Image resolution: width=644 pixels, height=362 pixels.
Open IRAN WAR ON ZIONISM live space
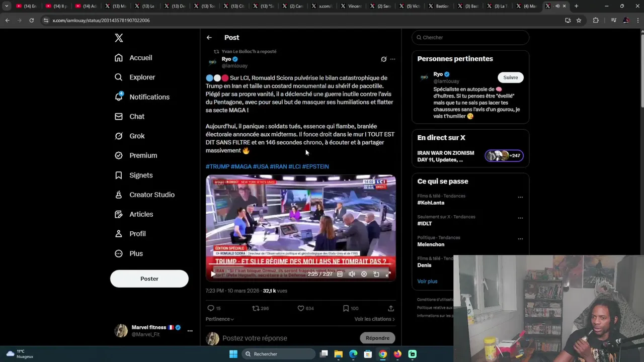470,156
